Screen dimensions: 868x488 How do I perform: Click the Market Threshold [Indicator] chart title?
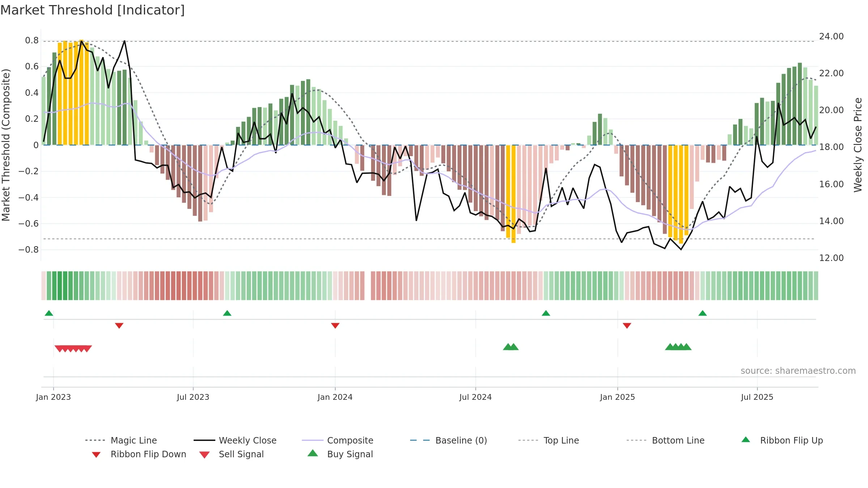click(x=93, y=10)
